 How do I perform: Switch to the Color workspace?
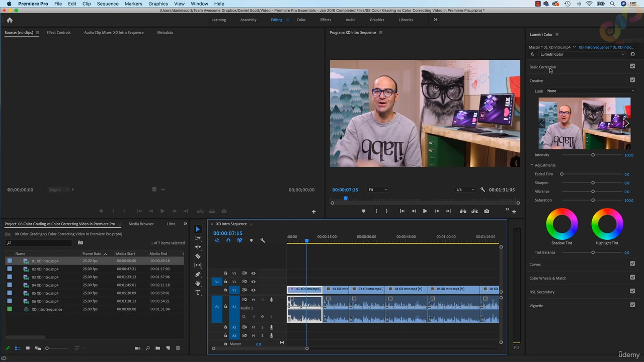point(301,20)
